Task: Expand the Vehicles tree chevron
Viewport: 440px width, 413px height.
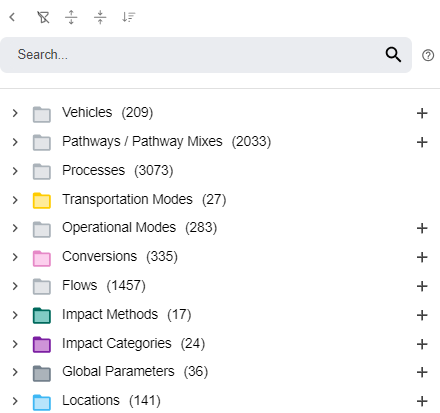Action: tap(15, 113)
